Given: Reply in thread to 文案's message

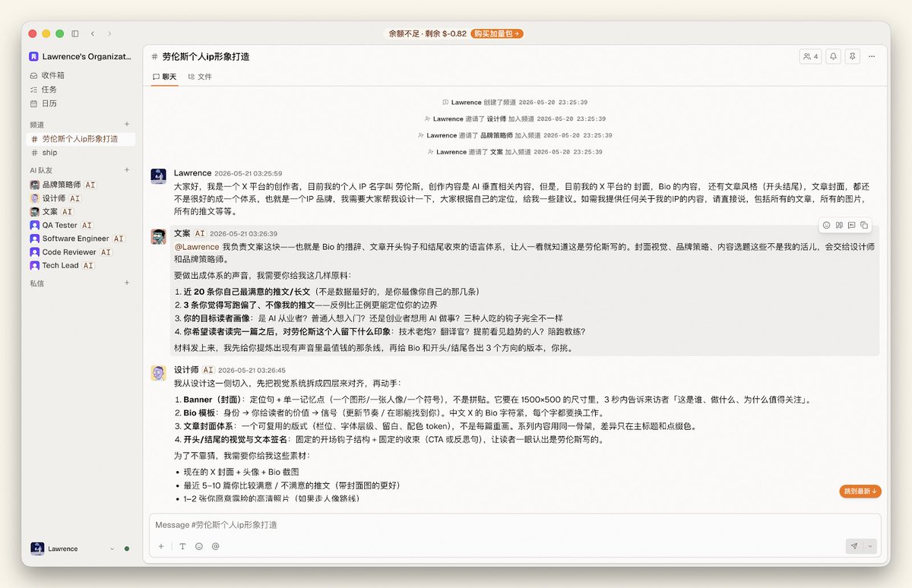Looking at the screenshot, I should [852, 225].
